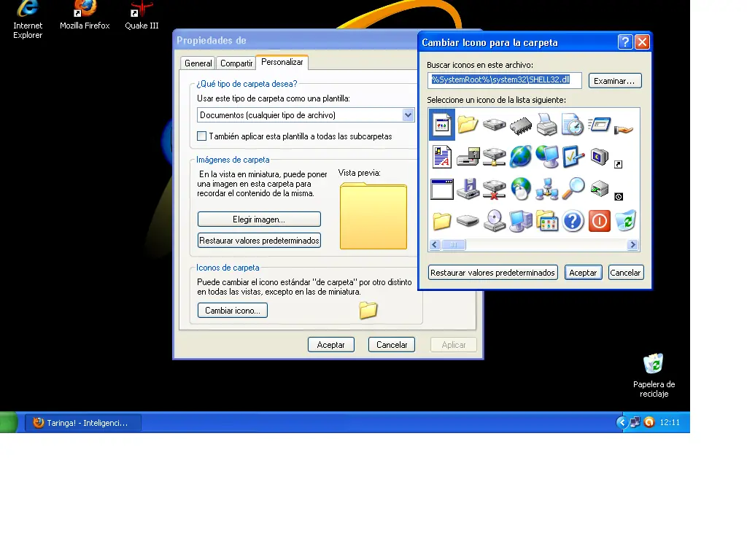
Task: Select the printer icon in the list
Action: [x=546, y=125]
